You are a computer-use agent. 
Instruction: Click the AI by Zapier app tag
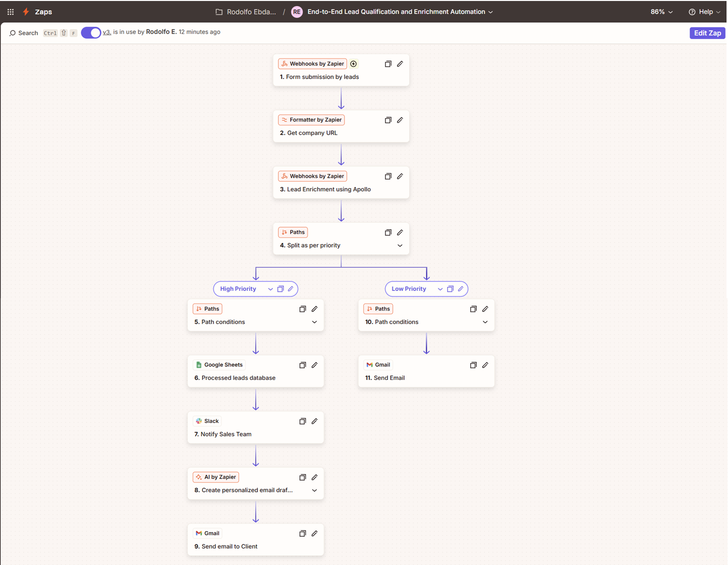pos(216,477)
